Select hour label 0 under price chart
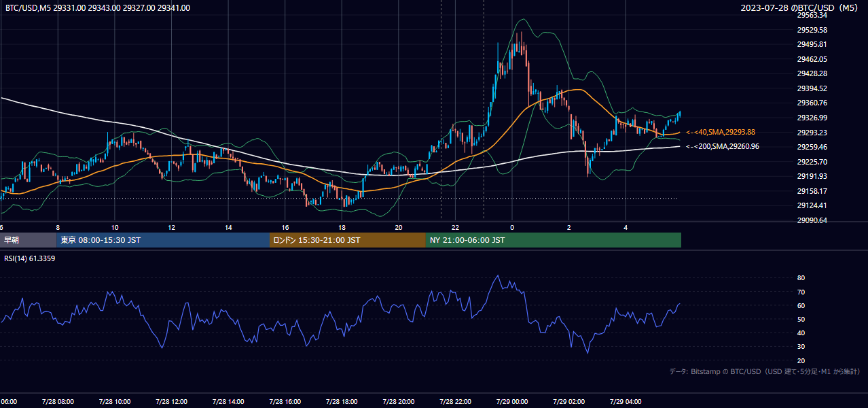 click(x=512, y=228)
